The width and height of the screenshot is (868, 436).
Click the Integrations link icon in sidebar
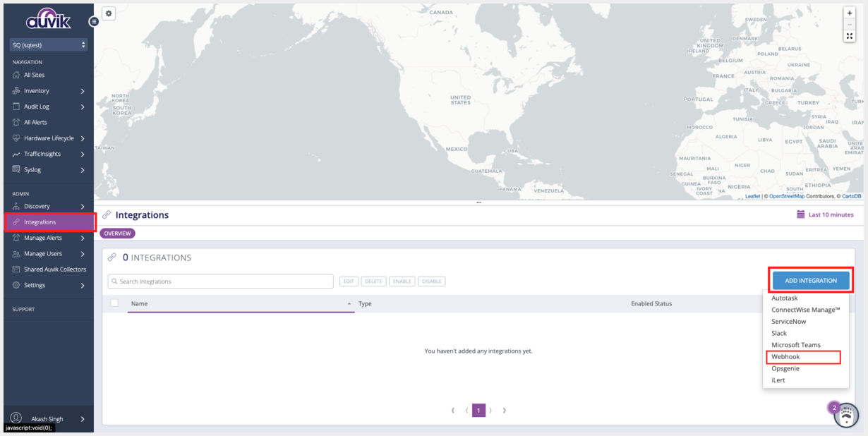click(x=16, y=222)
